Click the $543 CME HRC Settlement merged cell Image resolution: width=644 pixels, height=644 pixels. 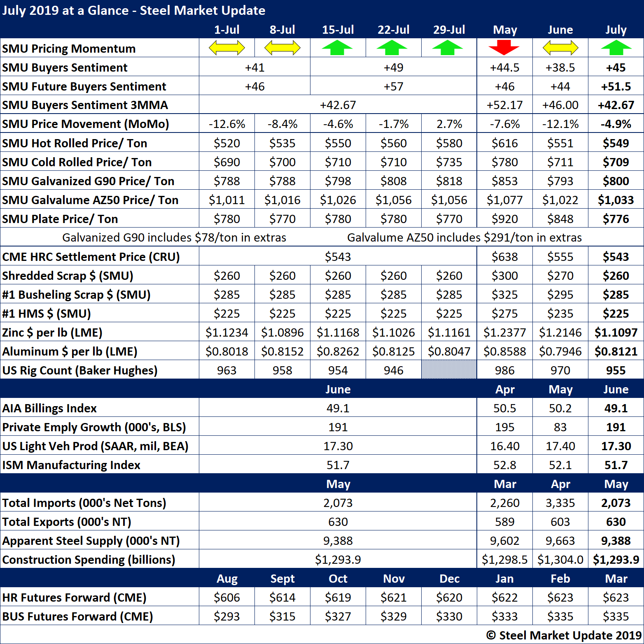(338, 257)
